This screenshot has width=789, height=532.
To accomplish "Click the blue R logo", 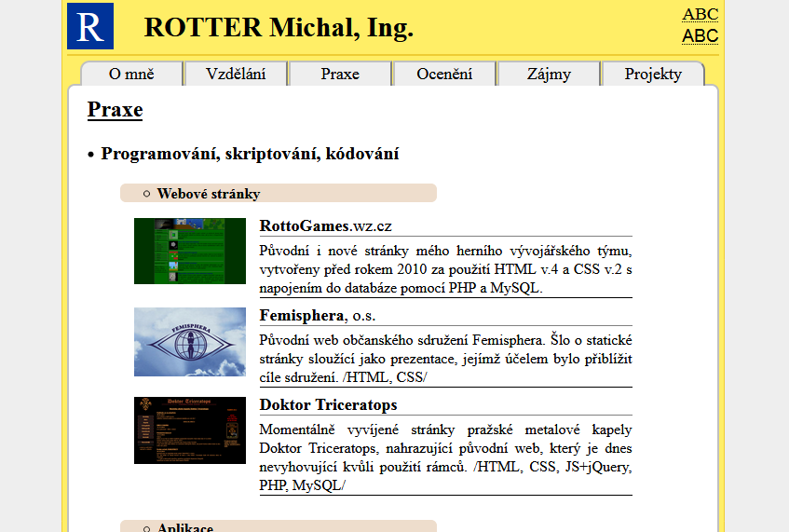I will (90, 26).
